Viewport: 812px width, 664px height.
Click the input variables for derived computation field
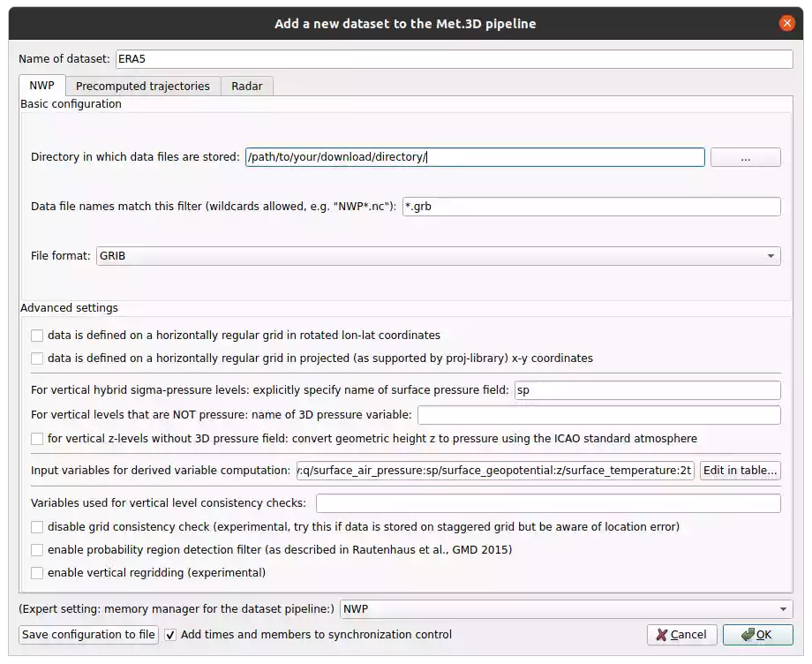tap(495, 471)
